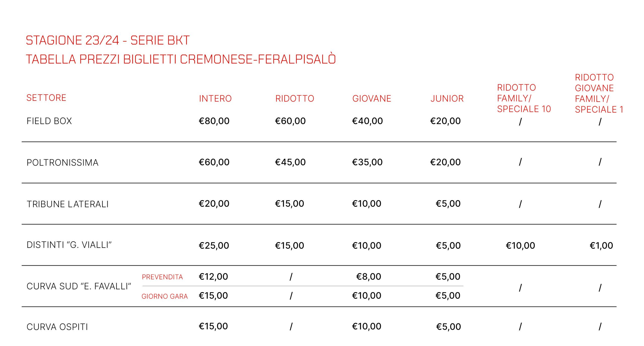Click the SETTORE column header
This screenshot has height=346, width=644.
pos(46,98)
